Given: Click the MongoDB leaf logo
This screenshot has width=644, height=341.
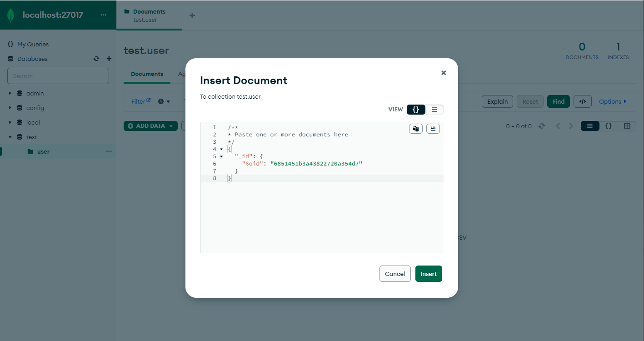Looking at the screenshot, I should point(10,15).
